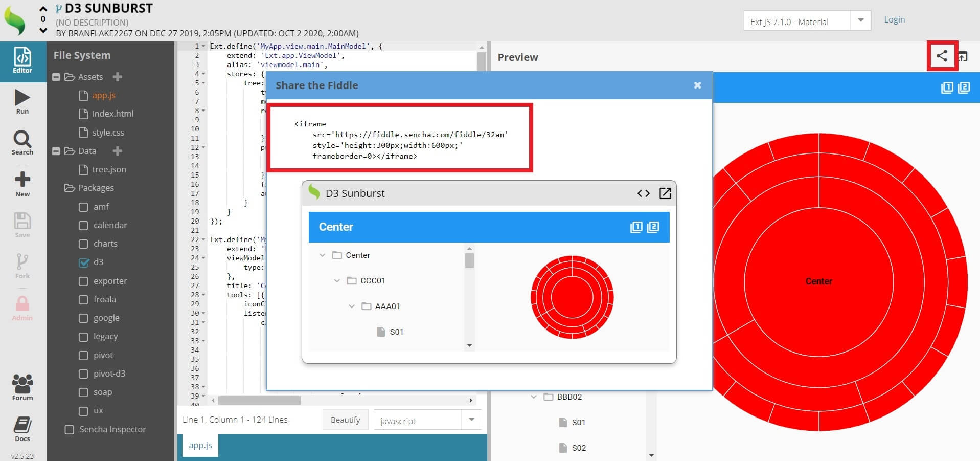
Task: Collapse the CCC01 tree node
Action: tap(337, 280)
